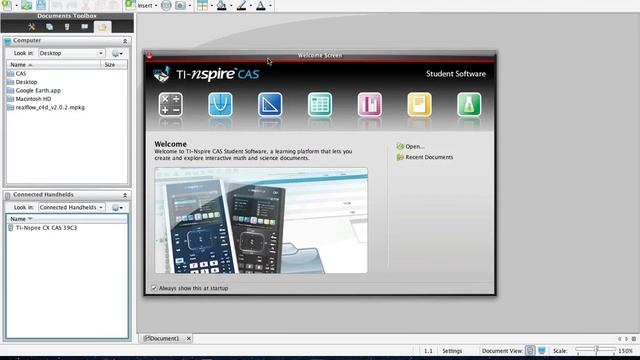The width and height of the screenshot is (640, 360).
Task: Click the handheld calculators welcome image
Action: pyautogui.click(x=261, y=220)
